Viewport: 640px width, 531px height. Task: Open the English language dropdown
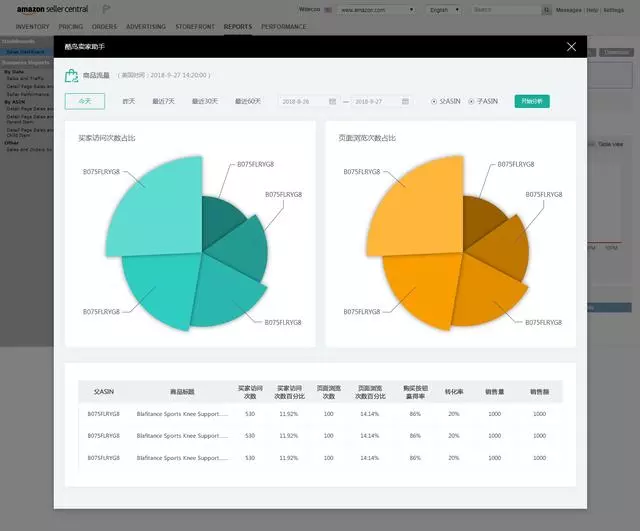444,10
